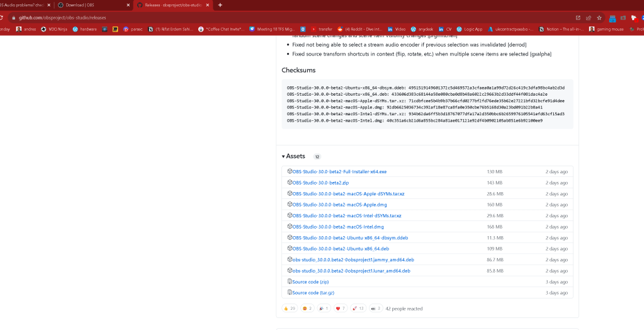
Task: Click the extension icon with red badge
Action: [x=634, y=18]
